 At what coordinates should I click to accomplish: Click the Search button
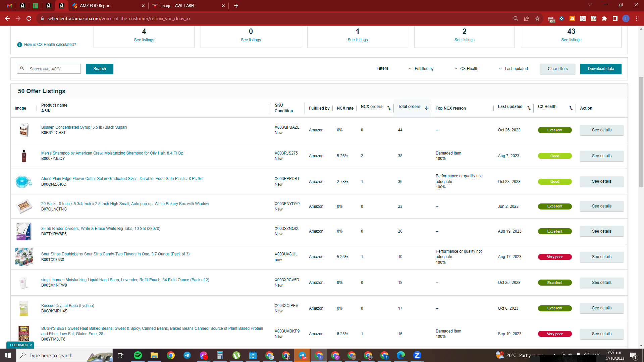click(100, 69)
